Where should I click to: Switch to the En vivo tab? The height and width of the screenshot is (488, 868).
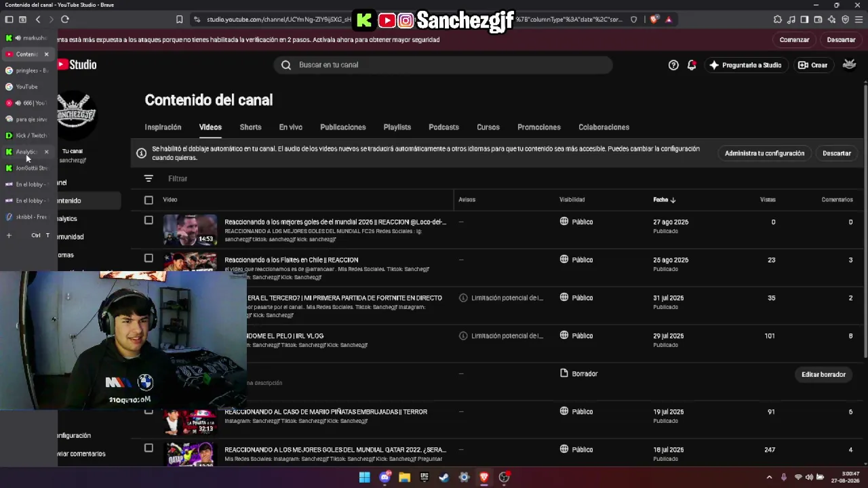290,127
